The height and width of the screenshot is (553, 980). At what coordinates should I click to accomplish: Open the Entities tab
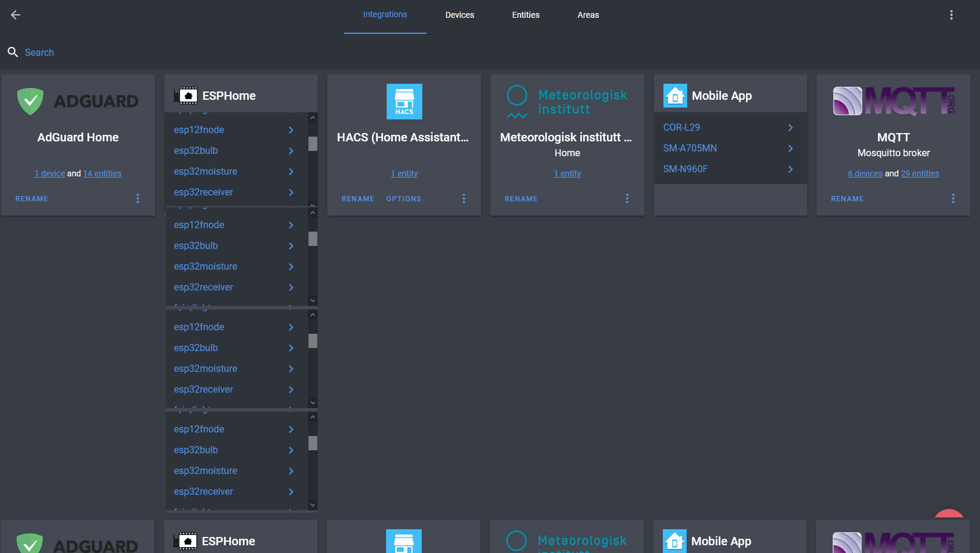(x=526, y=15)
